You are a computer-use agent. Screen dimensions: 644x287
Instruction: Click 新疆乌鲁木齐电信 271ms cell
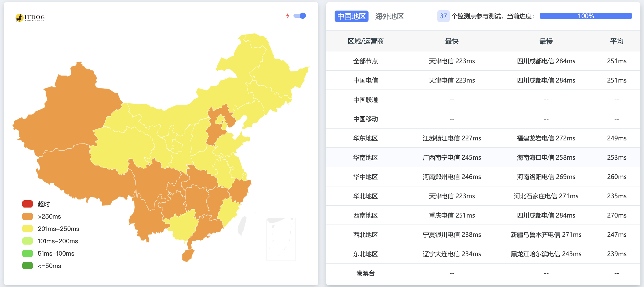(546, 235)
